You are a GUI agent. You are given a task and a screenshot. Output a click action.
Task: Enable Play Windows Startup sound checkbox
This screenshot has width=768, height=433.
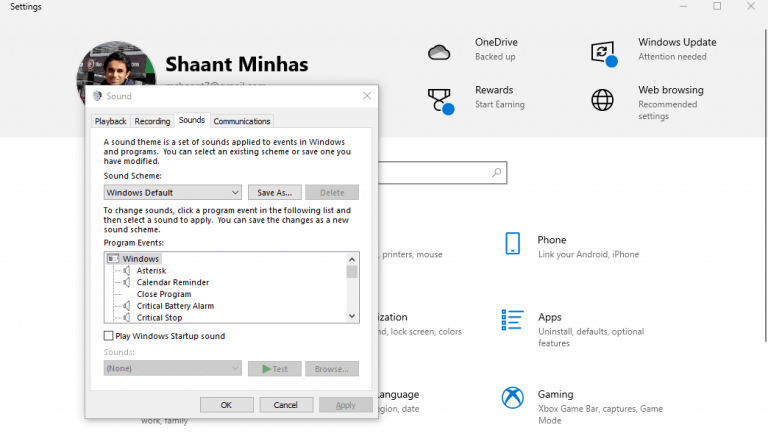tap(108, 336)
